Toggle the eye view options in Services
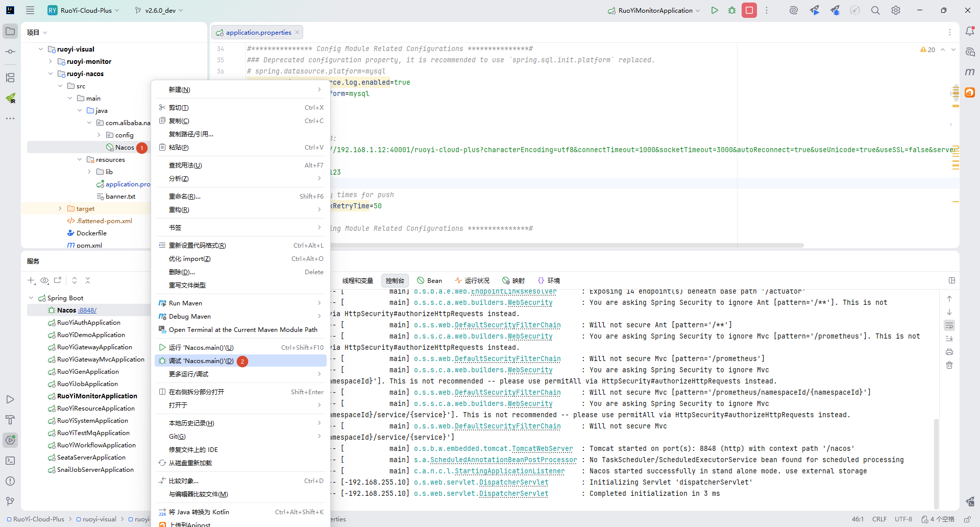 tap(44, 280)
